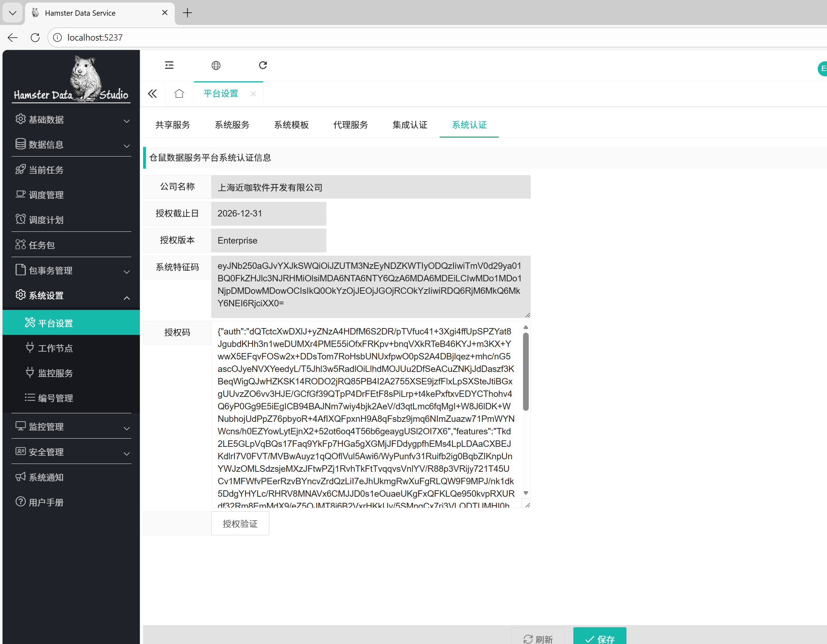The image size is (827, 644).
Task: Switch to the 集成认证 tab
Action: (410, 125)
